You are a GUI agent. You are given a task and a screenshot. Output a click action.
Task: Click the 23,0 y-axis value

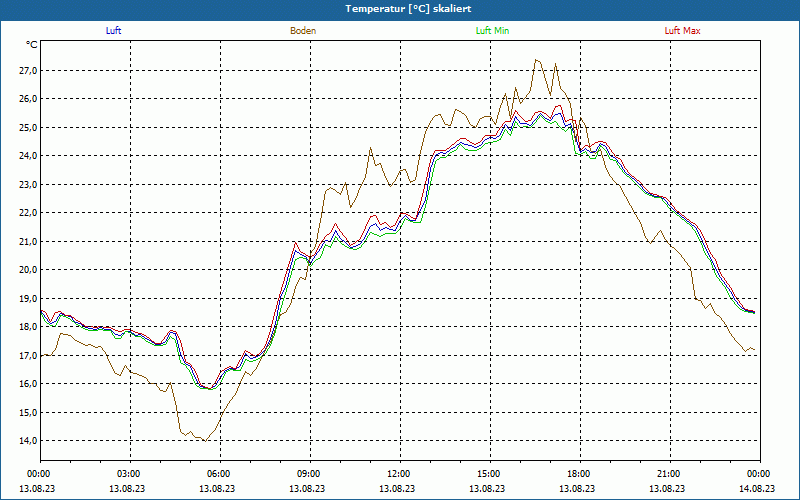click(29, 184)
